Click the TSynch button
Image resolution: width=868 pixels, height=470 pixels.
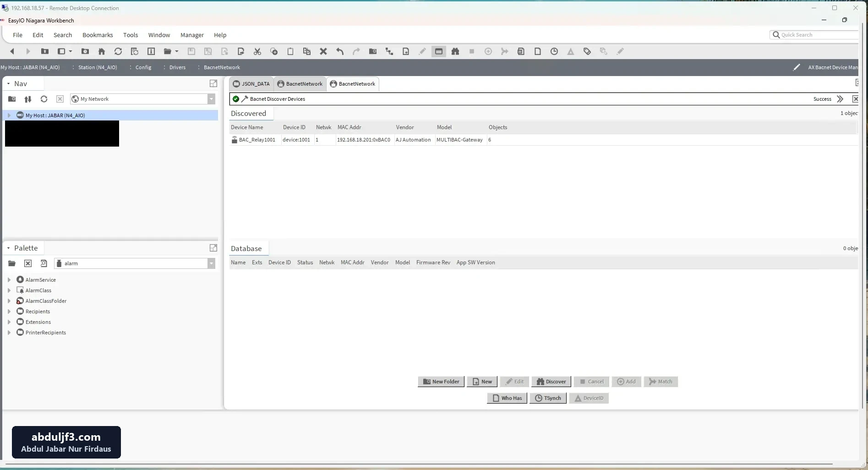coord(548,398)
